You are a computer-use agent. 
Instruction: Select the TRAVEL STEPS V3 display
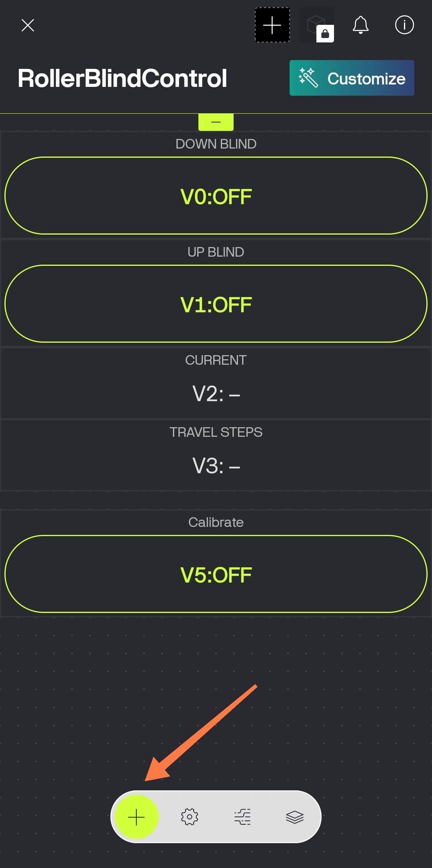(x=216, y=465)
